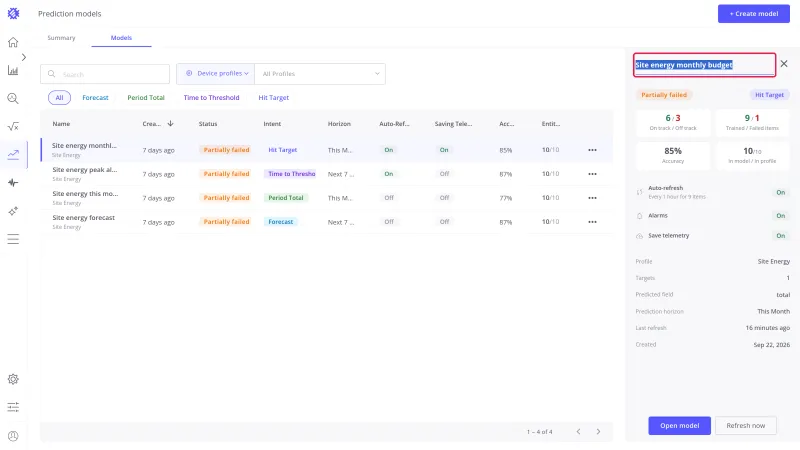Viewport: 800px width, 450px height.
Task: Toggle Auto-refresh On for Site energy monthly row
Action: click(389, 150)
